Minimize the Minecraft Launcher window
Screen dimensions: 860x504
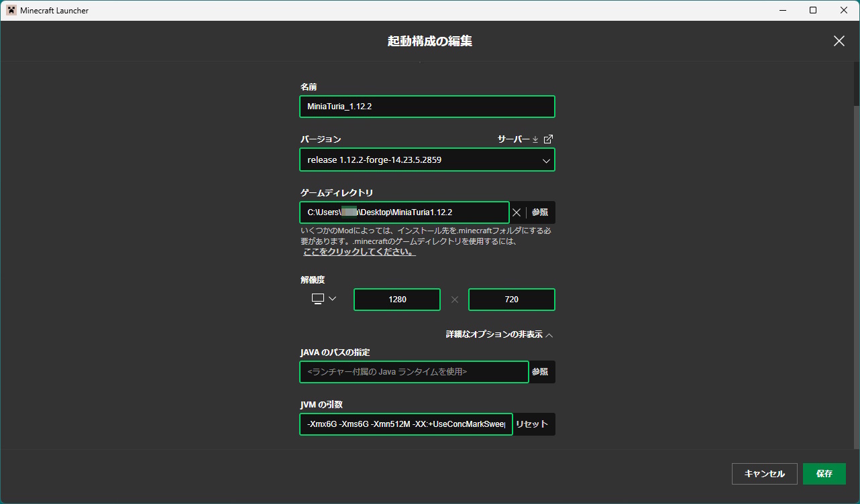point(782,10)
